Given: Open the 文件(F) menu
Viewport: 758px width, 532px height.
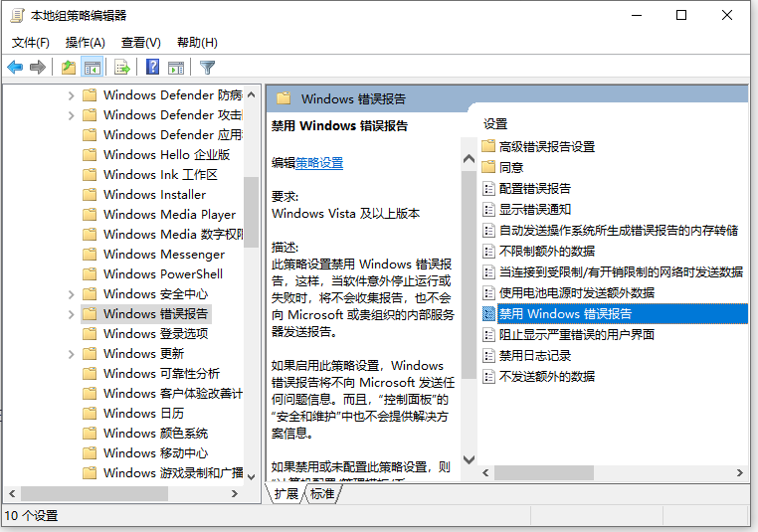Looking at the screenshot, I should pyautogui.click(x=31, y=43).
